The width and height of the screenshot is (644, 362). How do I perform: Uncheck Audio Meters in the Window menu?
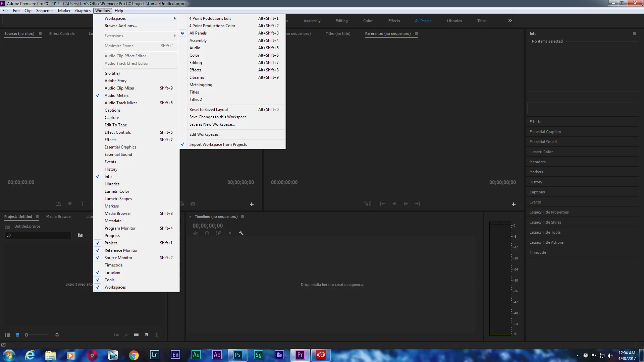tap(116, 96)
